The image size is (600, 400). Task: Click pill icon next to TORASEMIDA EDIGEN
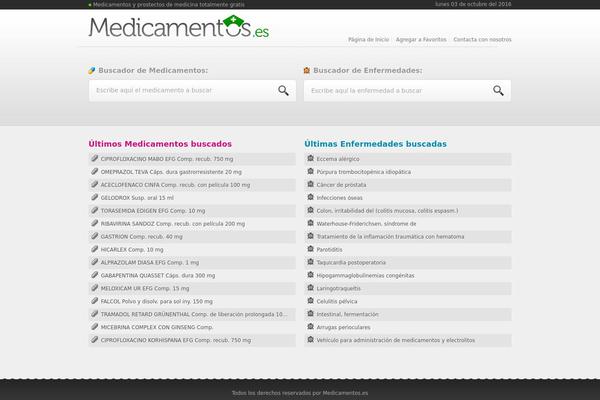[95, 210]
